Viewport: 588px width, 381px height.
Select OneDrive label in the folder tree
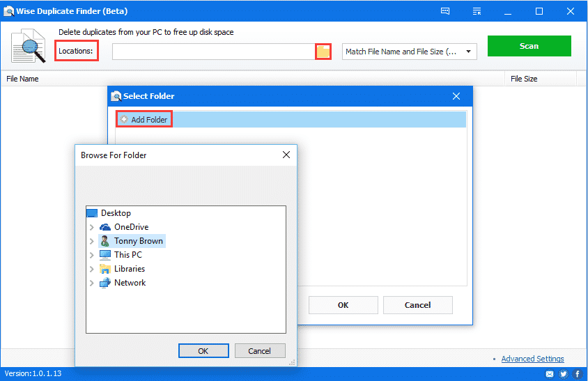[x=131, y=227]
